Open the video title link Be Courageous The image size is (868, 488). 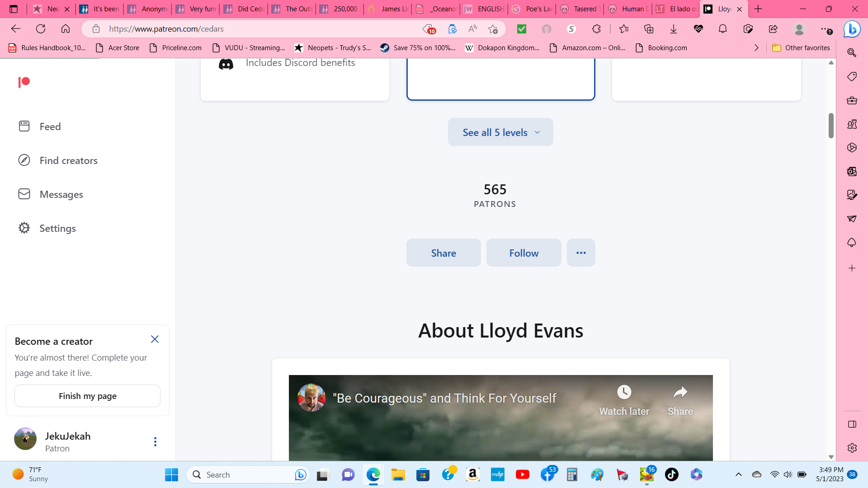coord(444,398)
